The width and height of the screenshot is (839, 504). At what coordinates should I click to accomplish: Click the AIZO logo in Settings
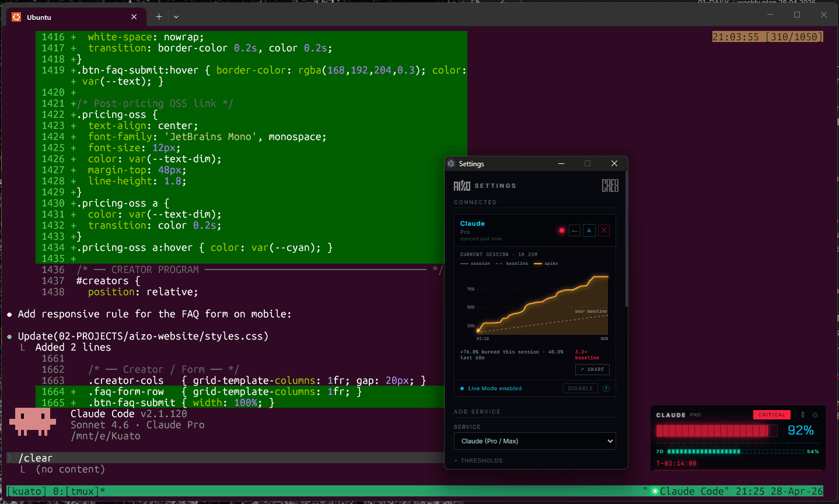tap(462, 185)
